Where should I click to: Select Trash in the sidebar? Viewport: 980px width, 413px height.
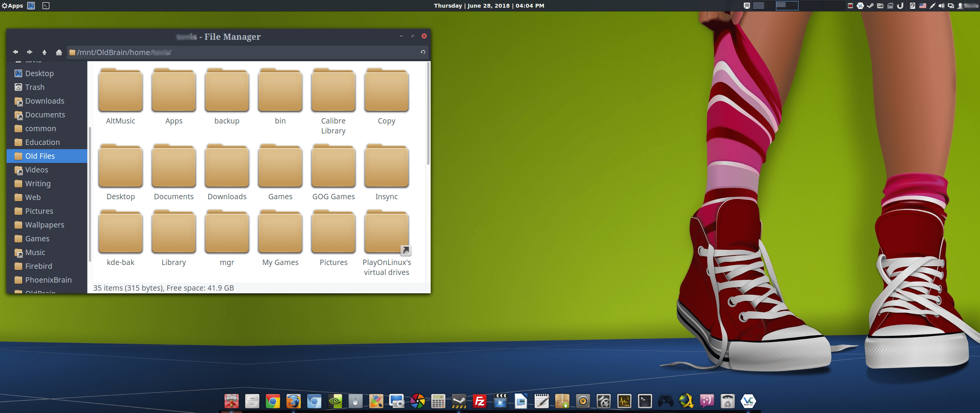click(x=35, y=87)
